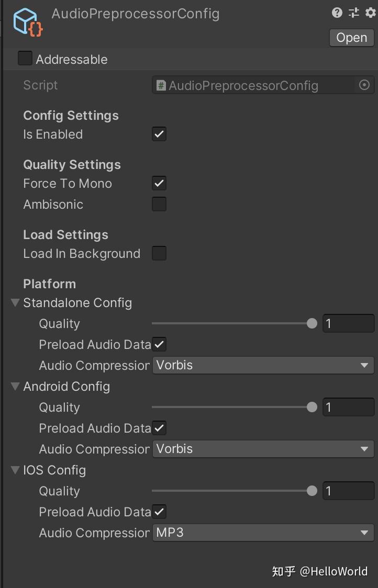Enable the Ambisonic checkbox
378x588 pixels.
point(159,204)
